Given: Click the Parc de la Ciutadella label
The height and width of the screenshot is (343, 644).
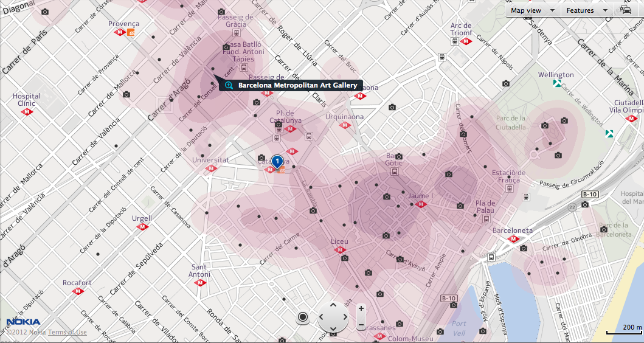Looking at the screenshot, I should click(511, 122).
